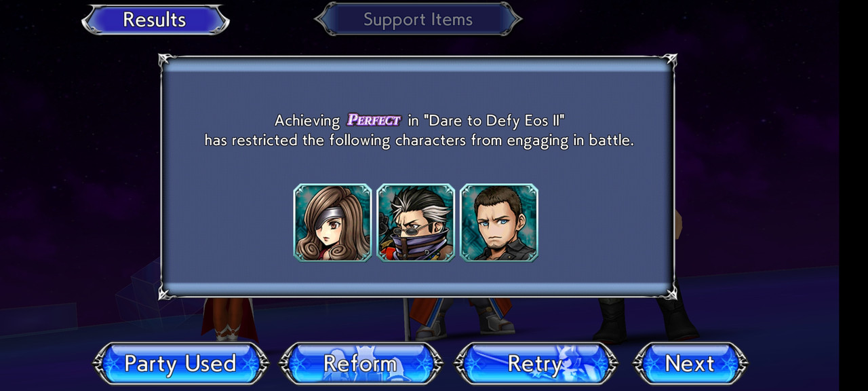
Task: Choose the short dark-haired man portrait
Action: point(499,223)
